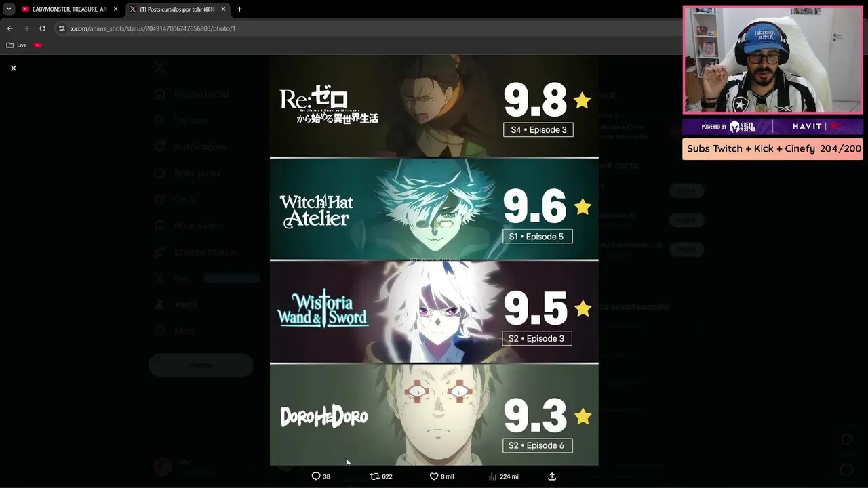Click the Witch Hat Atelier title logo
This screenshot has height=488, width=868.
pos(316,211)
